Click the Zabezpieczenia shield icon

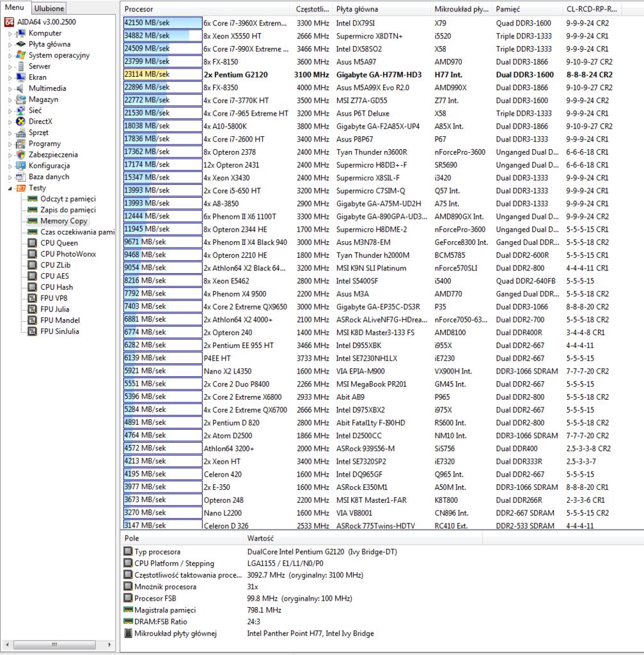click(x=20, y=155)
